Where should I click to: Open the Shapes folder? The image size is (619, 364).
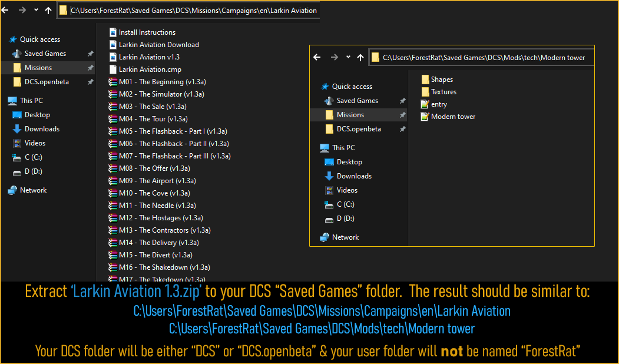pos(441,80)
